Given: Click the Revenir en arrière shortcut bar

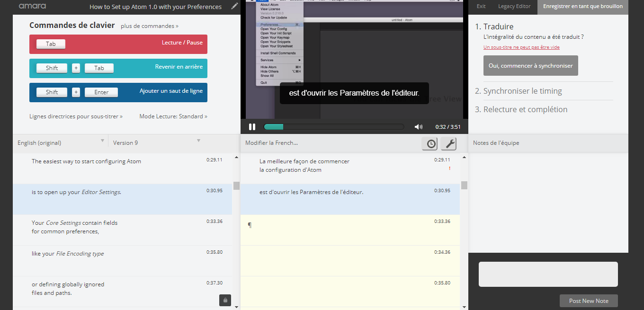Looking at the screenshot, I should tap(118, 68).
